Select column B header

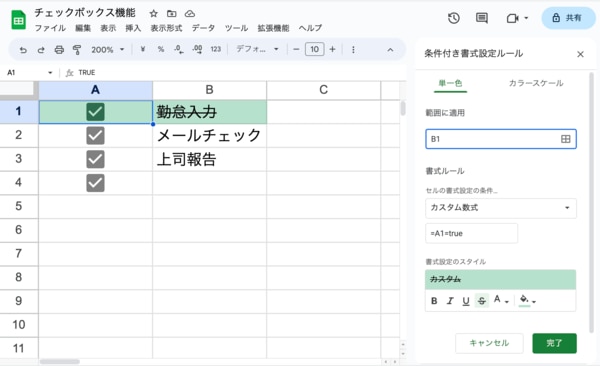[x=209, y=90]
